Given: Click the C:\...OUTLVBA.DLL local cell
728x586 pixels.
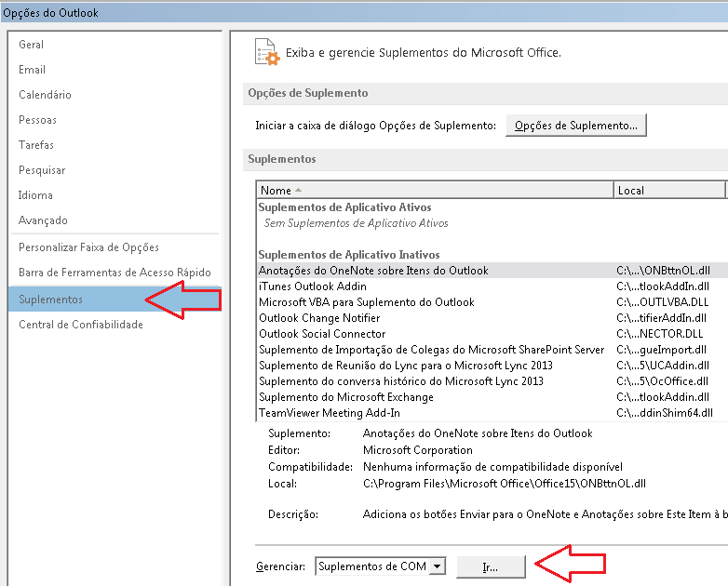Looking at the screenshot, I should [x=663, y=302].
